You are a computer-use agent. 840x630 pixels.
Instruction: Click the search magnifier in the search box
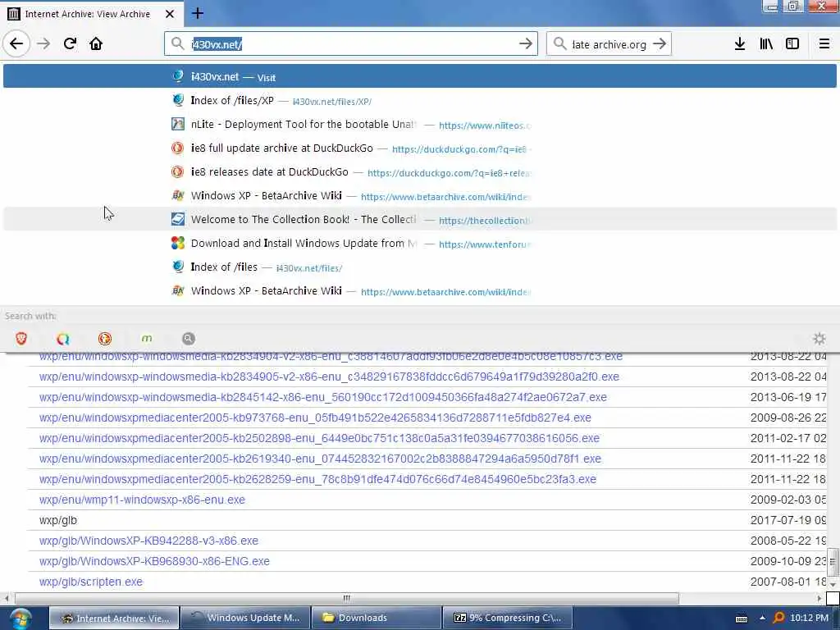click(559, 44)
